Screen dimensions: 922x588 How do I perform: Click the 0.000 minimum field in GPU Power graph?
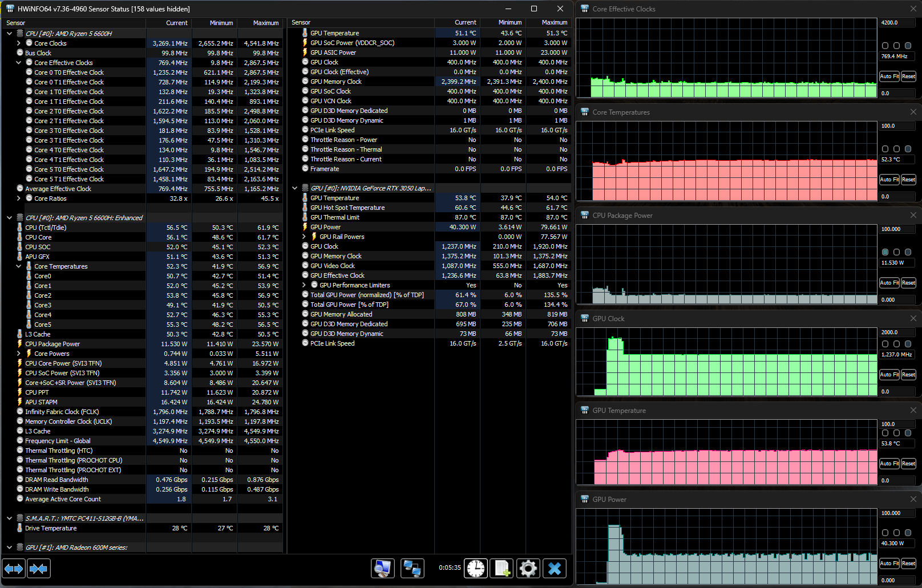897,581
